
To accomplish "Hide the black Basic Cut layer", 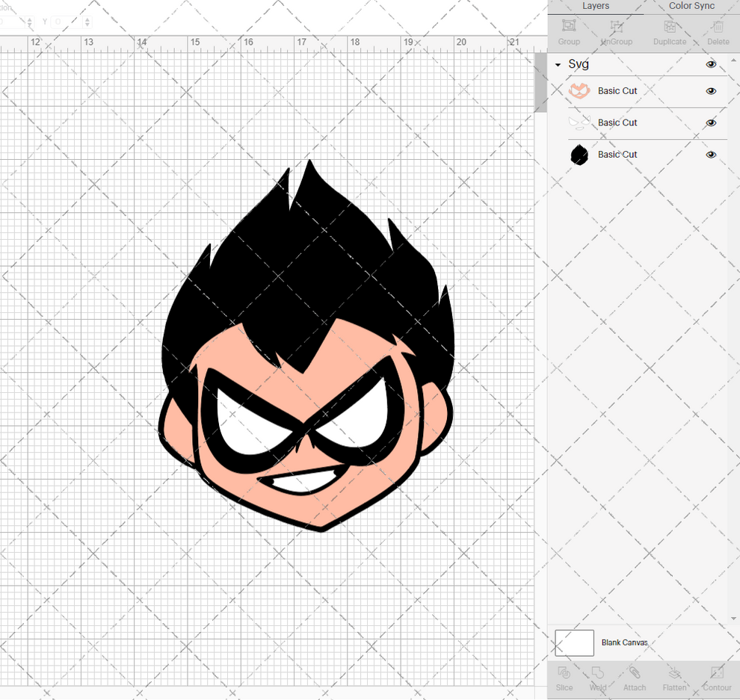I will pos(711,155).
